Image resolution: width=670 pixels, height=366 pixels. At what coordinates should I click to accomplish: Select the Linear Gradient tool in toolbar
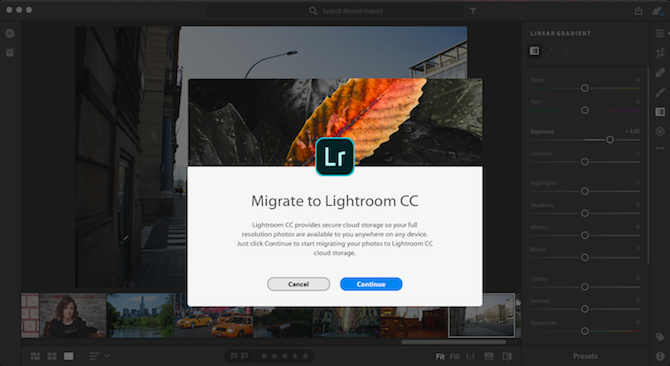click(x=660, y=112)
